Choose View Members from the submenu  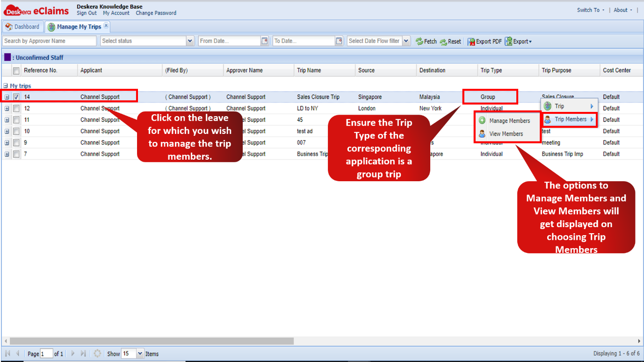507,133
